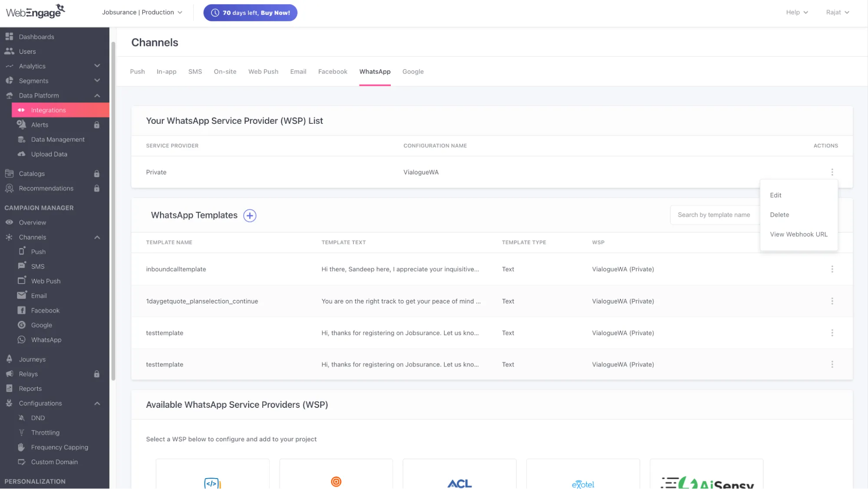The width and height of the screenshot is (868, 489).
Task: Click the Alerts icon in sidebar
Action: click(21, 125)
